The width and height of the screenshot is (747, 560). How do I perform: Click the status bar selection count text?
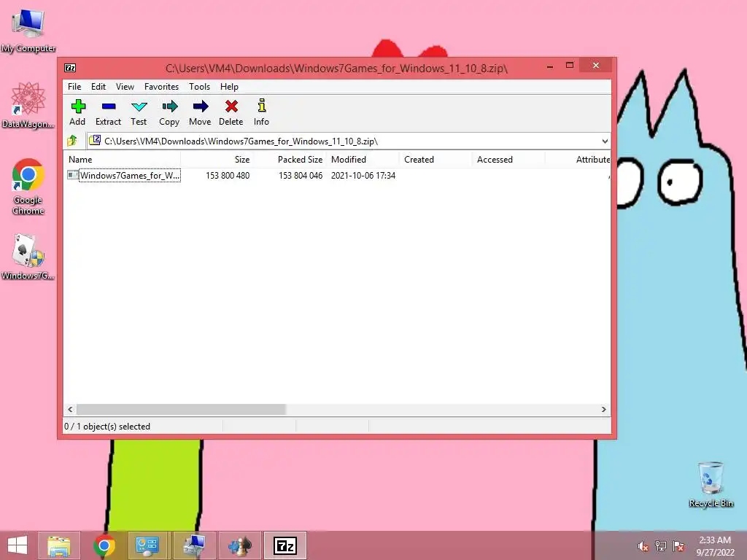coord(107,426)
